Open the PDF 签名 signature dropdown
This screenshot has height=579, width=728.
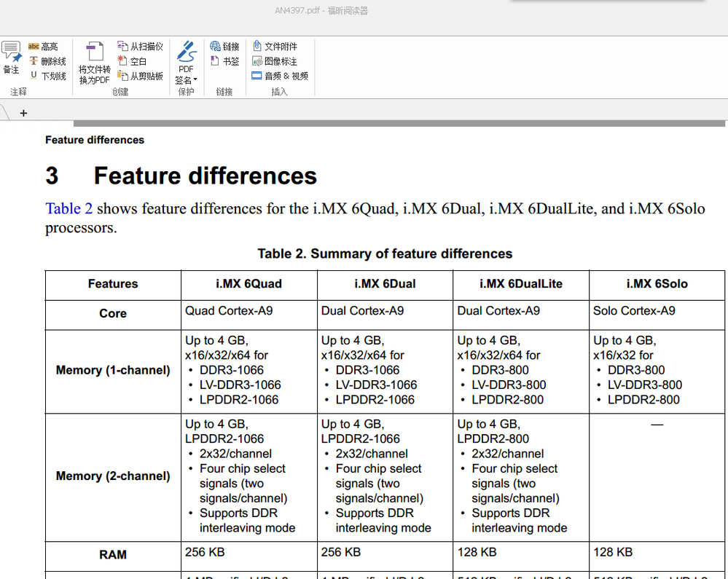(x=186, y=80)
